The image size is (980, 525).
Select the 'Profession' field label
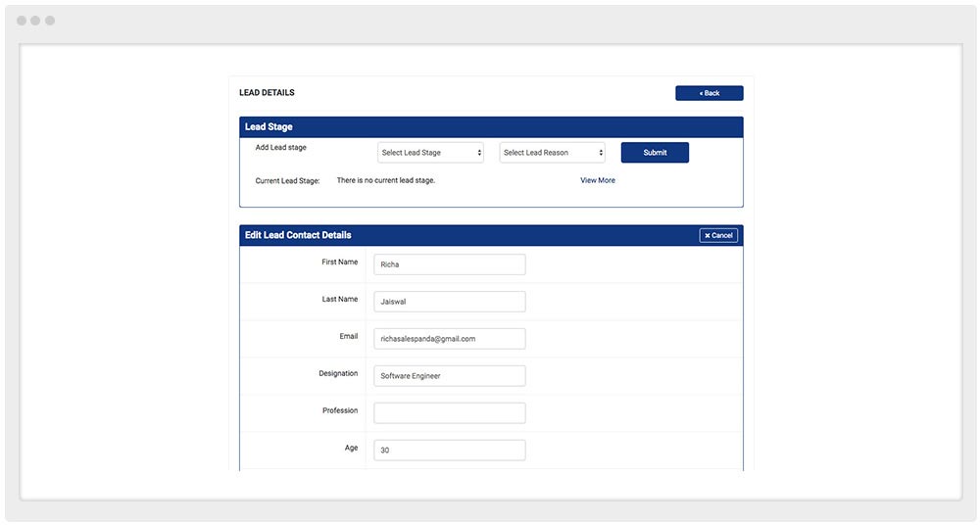[x=340, y=410]
